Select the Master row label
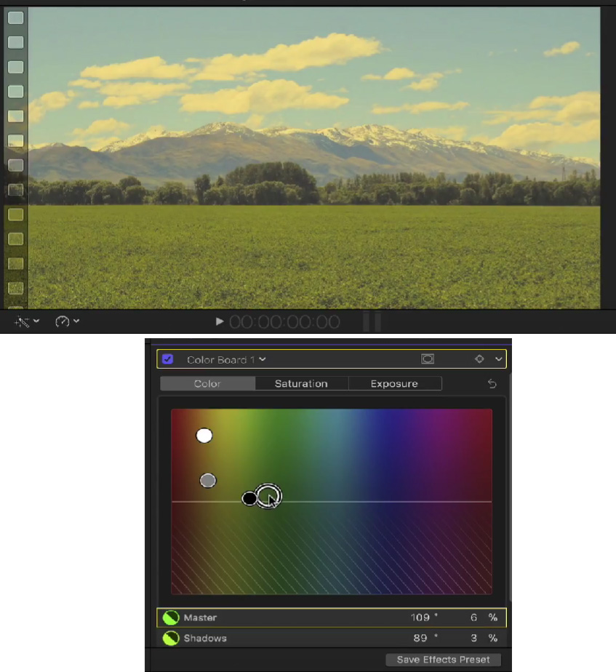Viewport: 616px width, 672px height. click(200, 617)
